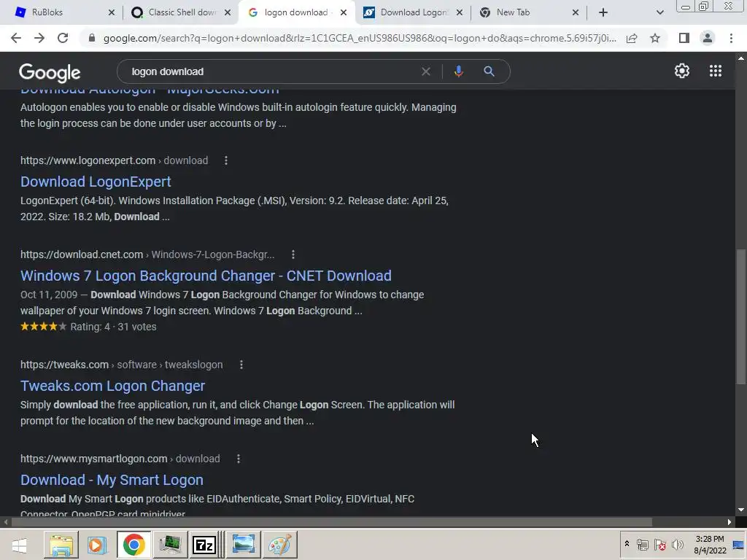Go back with the browser back arrow

(x=16, y=38)
